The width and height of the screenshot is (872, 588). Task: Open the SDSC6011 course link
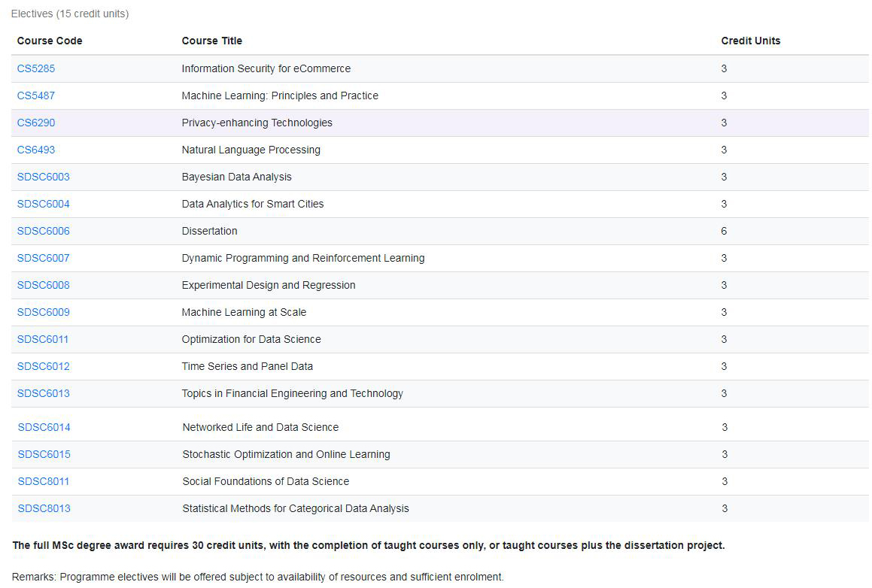click(x=43, y=339)
